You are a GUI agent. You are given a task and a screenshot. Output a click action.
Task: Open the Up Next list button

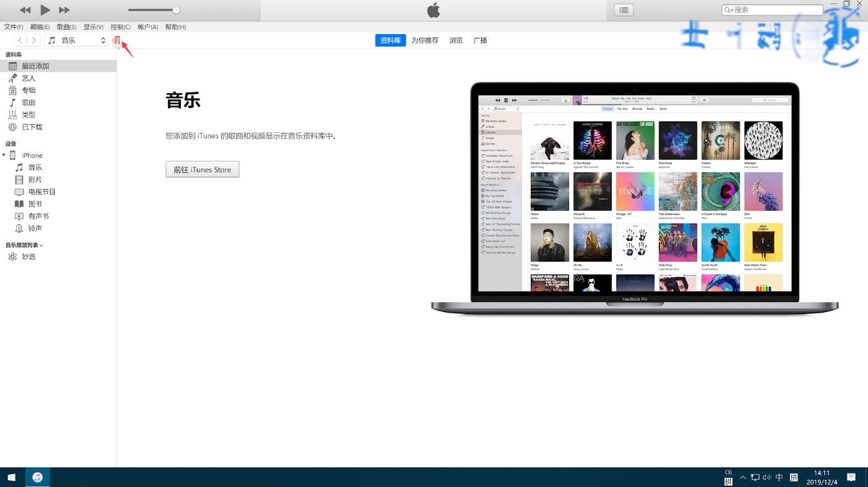click(623, 10)
